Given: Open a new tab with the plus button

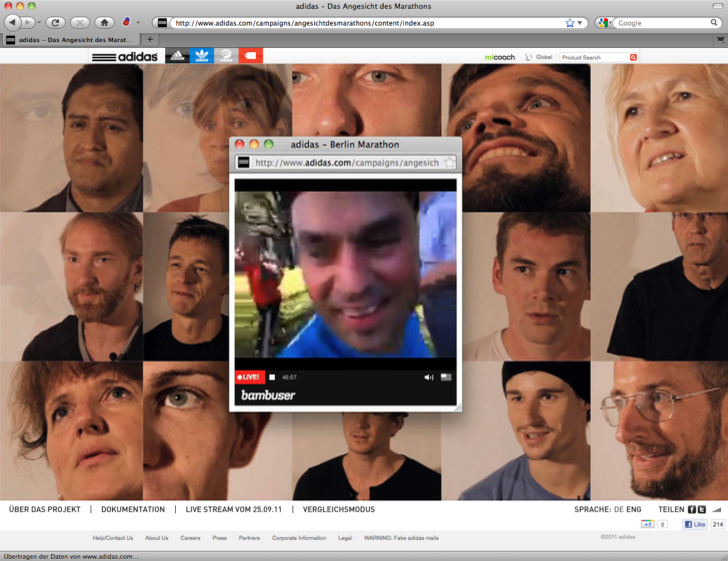Looking at the screenshot, I should tap(150, 39).
